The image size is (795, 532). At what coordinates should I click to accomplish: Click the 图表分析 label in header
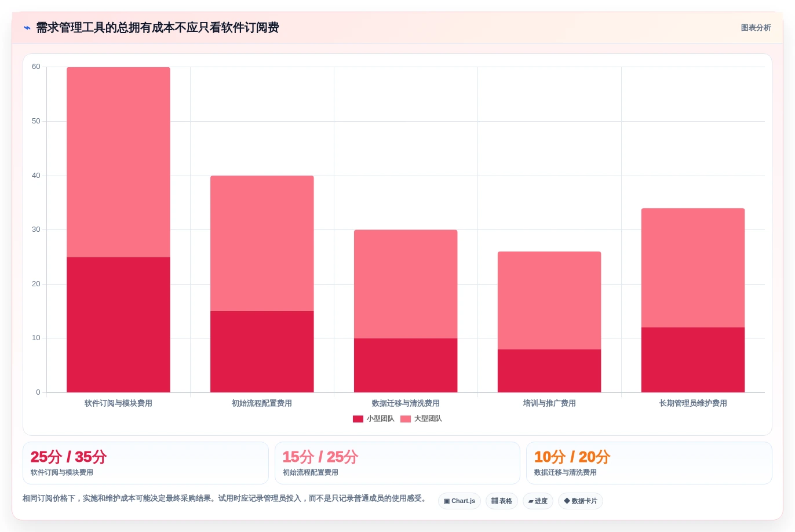tap(756, 28)
